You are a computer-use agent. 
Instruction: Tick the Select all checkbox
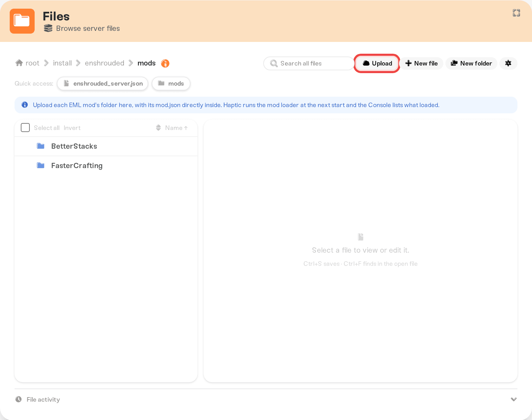click(25, 128)
